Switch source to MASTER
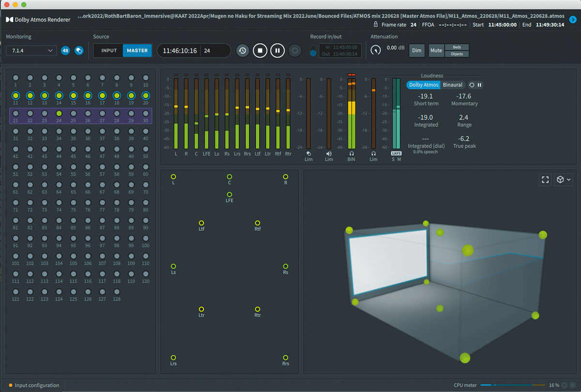Image resolution: width=581 pixels, height=392 pixels. (x=137, y=50)
